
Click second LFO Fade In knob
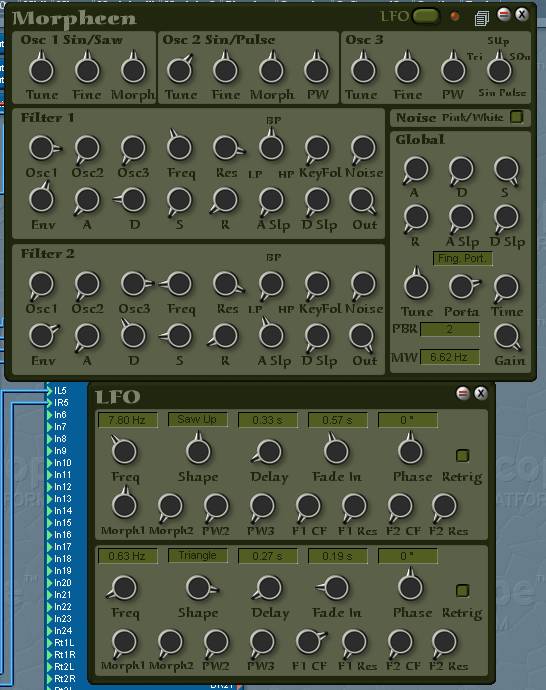[x=337, y=587]
